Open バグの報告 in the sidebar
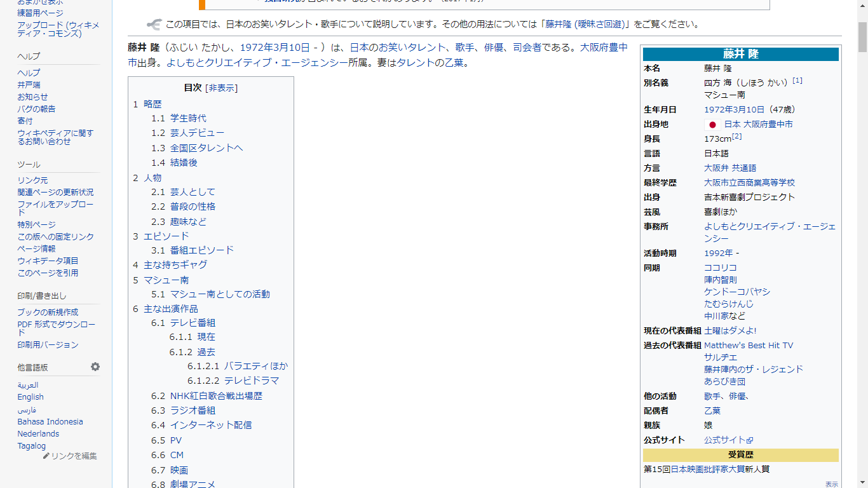The width and height of the screenshot is (868, 488). point(36,109)
